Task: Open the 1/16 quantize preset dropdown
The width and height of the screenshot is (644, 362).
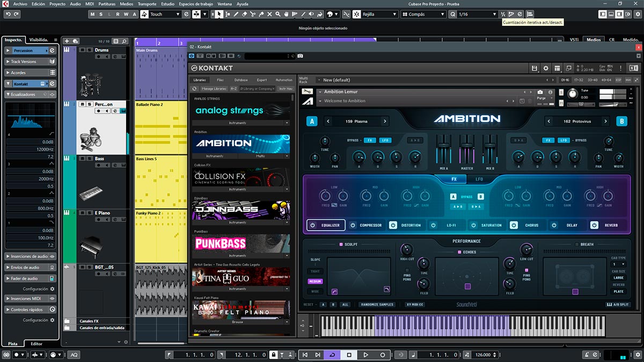Action: [477, 14]
